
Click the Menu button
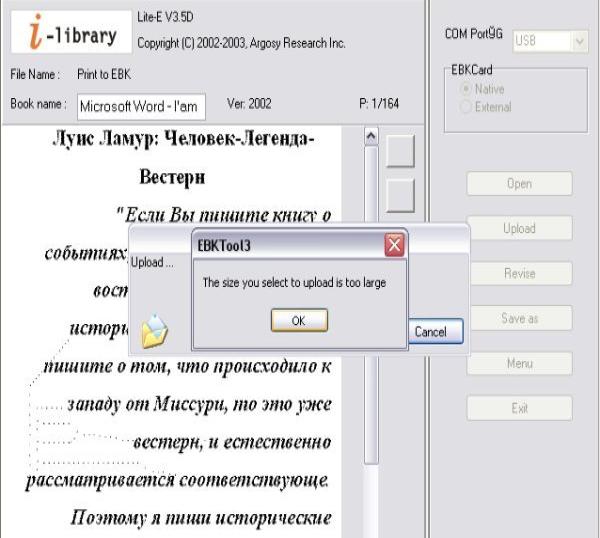[x=519, y=363]
